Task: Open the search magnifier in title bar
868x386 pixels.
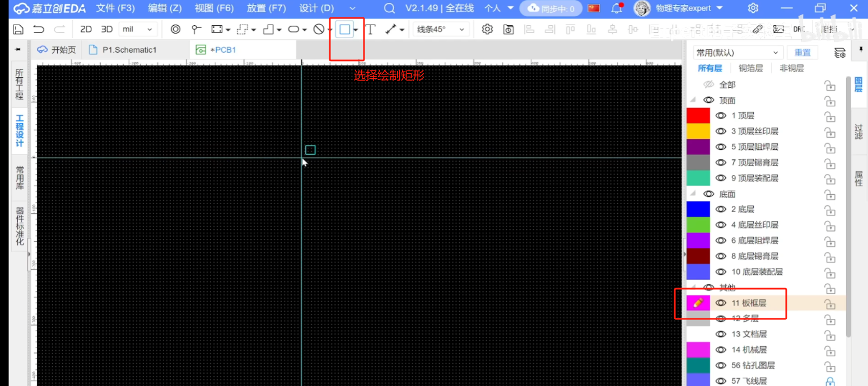Action: click(x=390, y=8)
